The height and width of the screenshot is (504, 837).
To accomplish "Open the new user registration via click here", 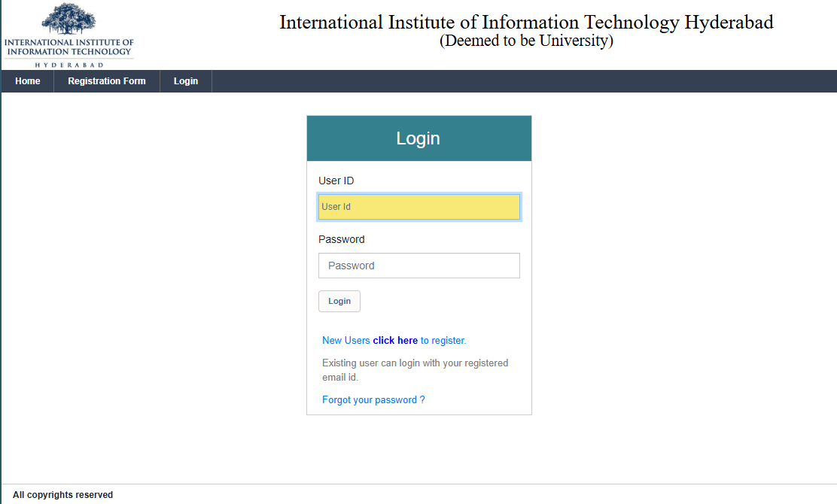I will pos(395,340).
